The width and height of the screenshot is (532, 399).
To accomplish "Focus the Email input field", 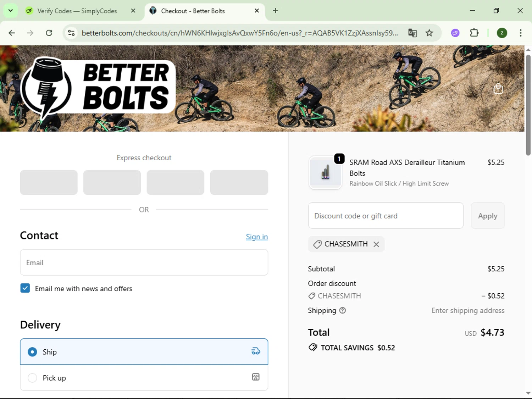I will (x=144, y=262).
